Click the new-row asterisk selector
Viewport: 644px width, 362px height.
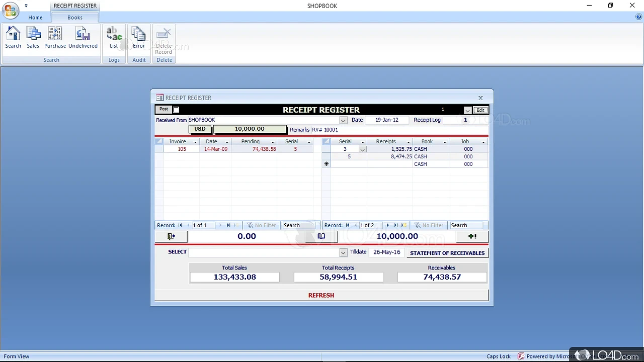click(x=326, y=164)
